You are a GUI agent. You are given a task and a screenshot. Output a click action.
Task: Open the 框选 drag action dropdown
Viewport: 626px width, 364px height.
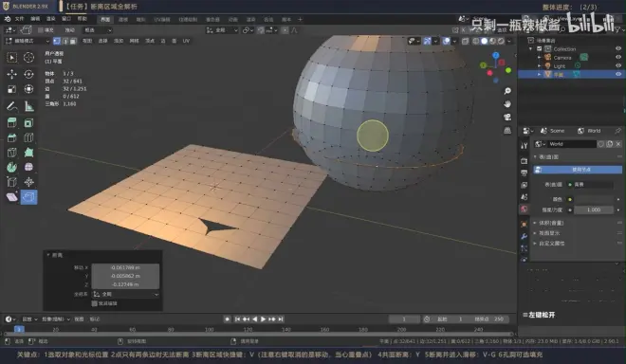tap(98, 30)
